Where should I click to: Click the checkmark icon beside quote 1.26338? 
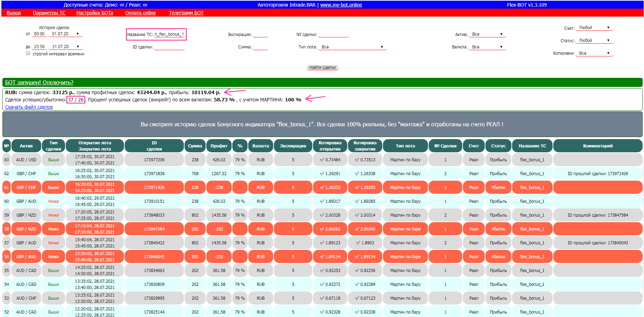pos(357,174)
